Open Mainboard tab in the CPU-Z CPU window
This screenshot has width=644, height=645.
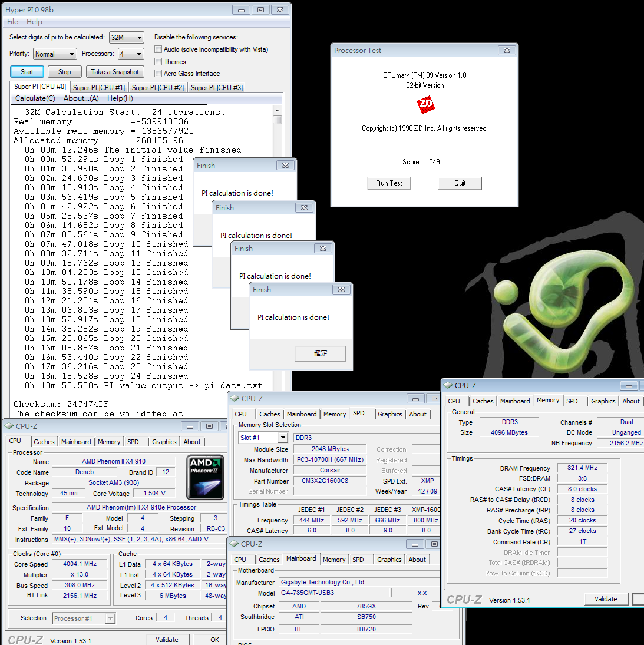pyautogui.click(x=76, y=442)
